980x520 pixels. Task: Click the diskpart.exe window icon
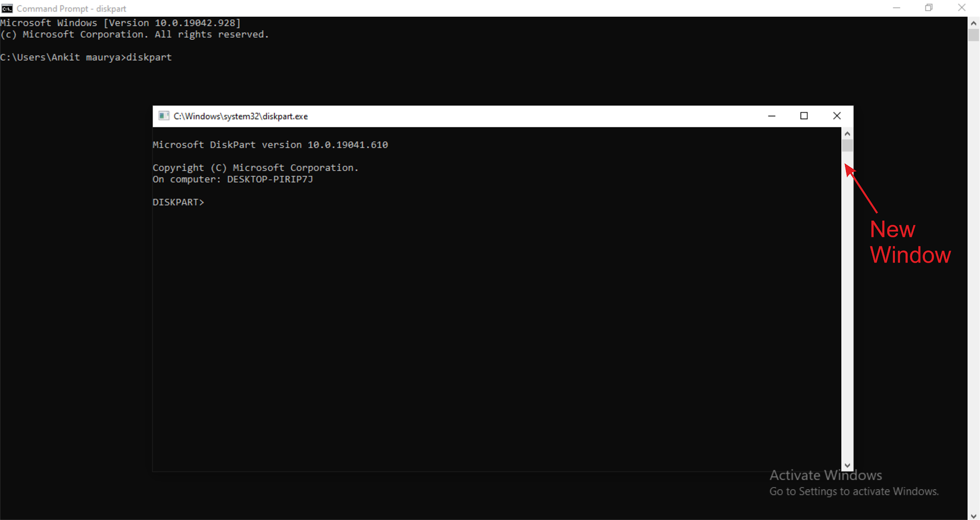[x=164, y=116]
